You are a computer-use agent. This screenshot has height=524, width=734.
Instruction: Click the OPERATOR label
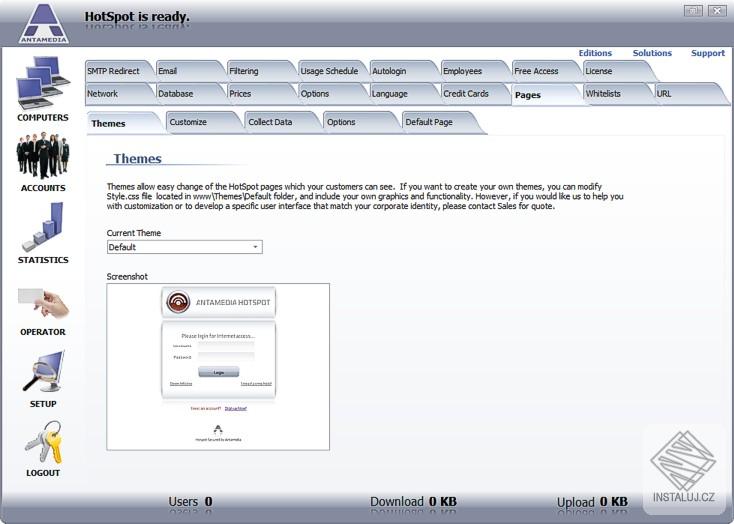43,332
